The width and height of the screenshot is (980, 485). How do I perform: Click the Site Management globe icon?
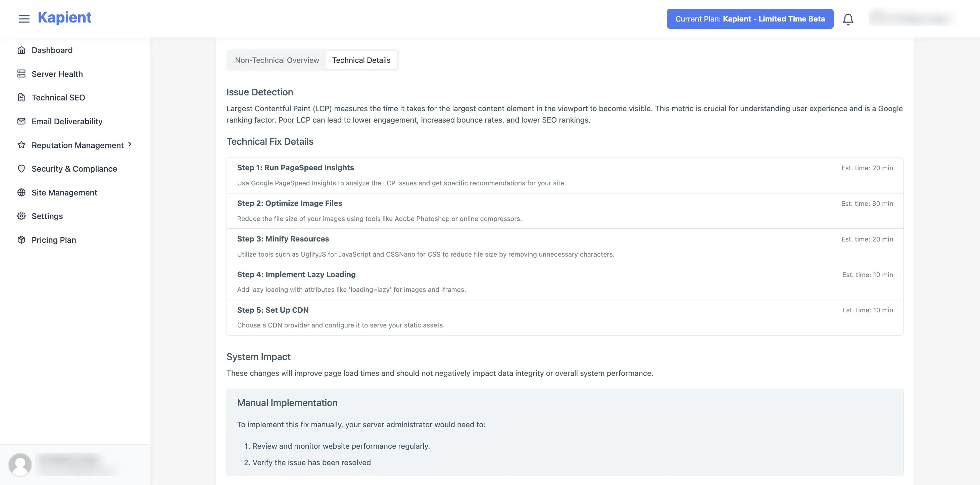click(x=21, y=192)
